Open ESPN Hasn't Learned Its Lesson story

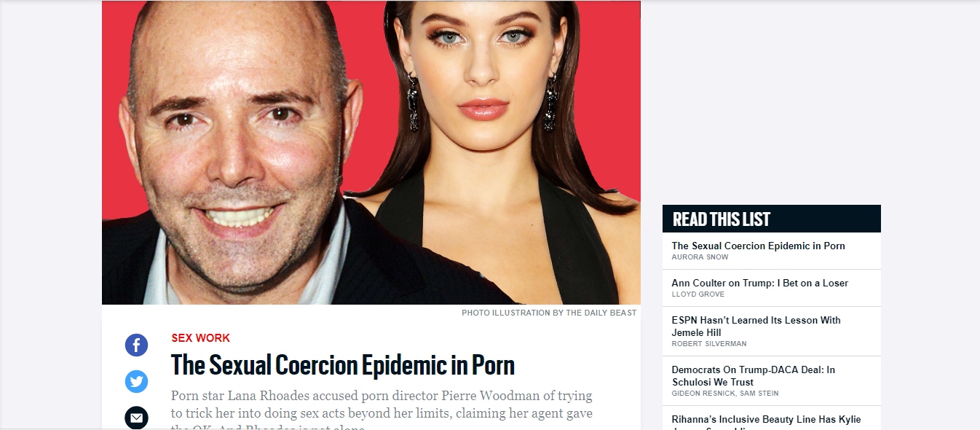point(756,326)
